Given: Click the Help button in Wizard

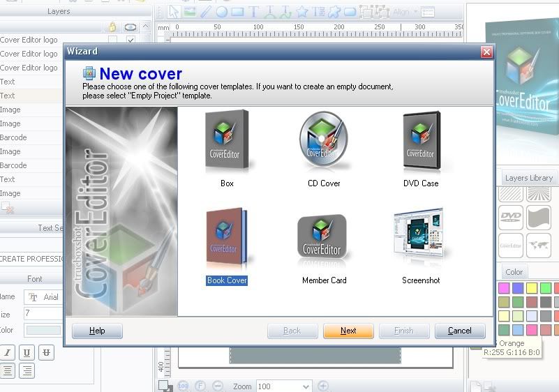Looking at the screenshot, I should (x=97, y=331).
